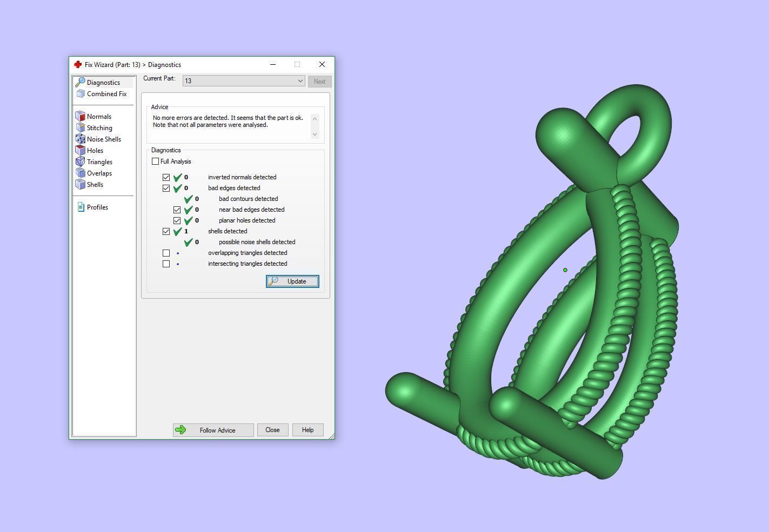Close the Fix Wizard with X
The image size is (769, 532).
(x=322, y=64)
